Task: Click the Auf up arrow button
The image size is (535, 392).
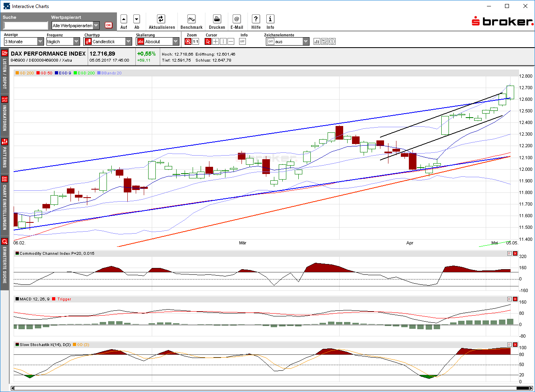Action: pyautogui.click(x=124, y=19)
